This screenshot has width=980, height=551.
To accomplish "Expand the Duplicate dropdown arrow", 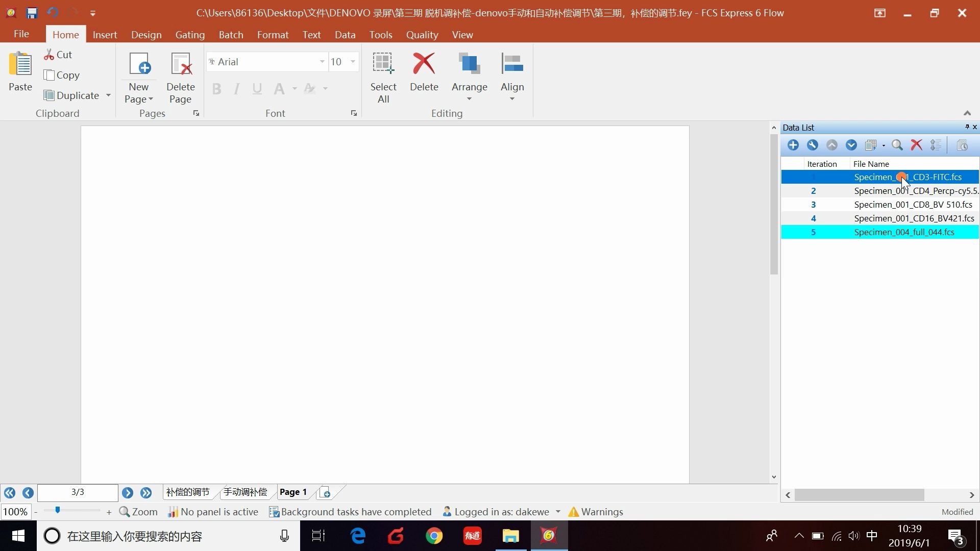I will [108, 95].
